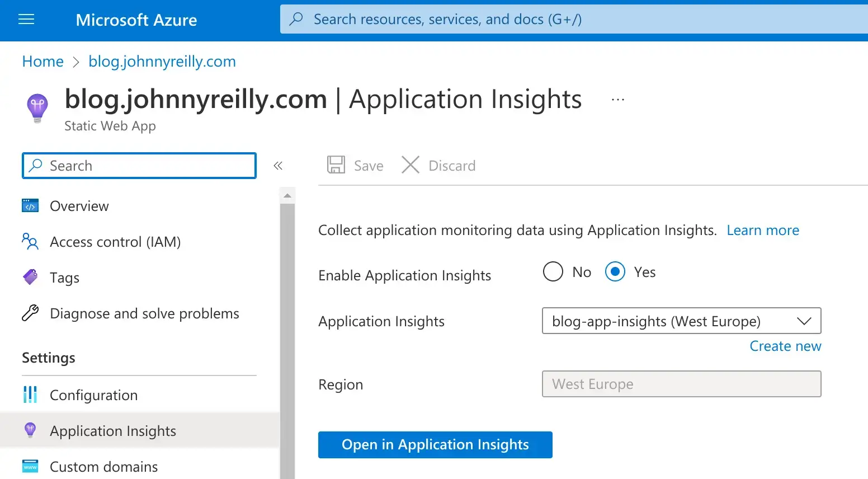868x479 pixels.
Task: Collapse the sidebar with the double chevron
Action: 278,166
